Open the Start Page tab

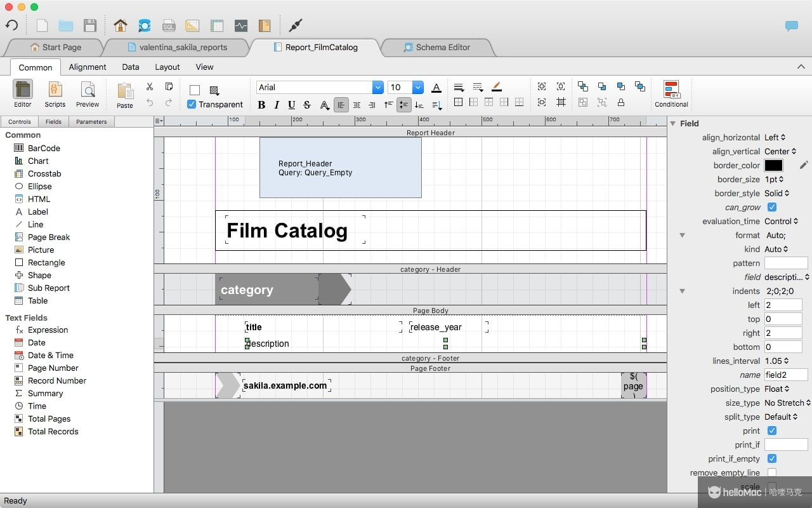pyautogui.click(x=55, y=47)
